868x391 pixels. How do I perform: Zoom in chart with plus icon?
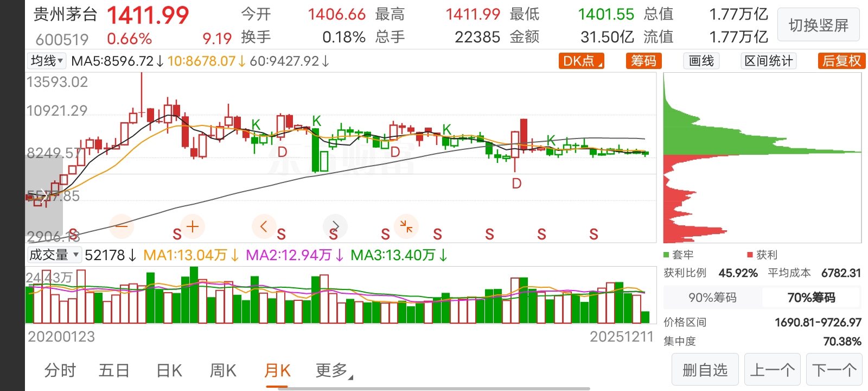click(x=192, y=226)
